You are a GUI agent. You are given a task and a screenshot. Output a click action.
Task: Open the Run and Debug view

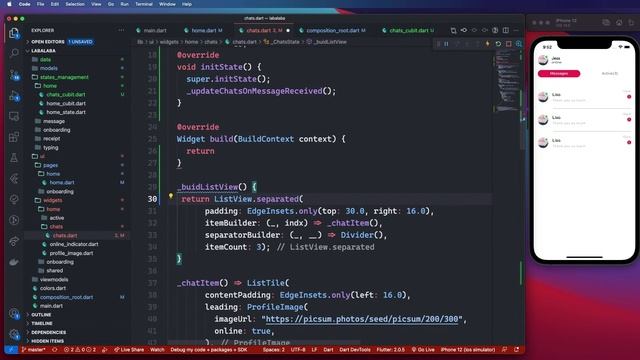point(14,96)
